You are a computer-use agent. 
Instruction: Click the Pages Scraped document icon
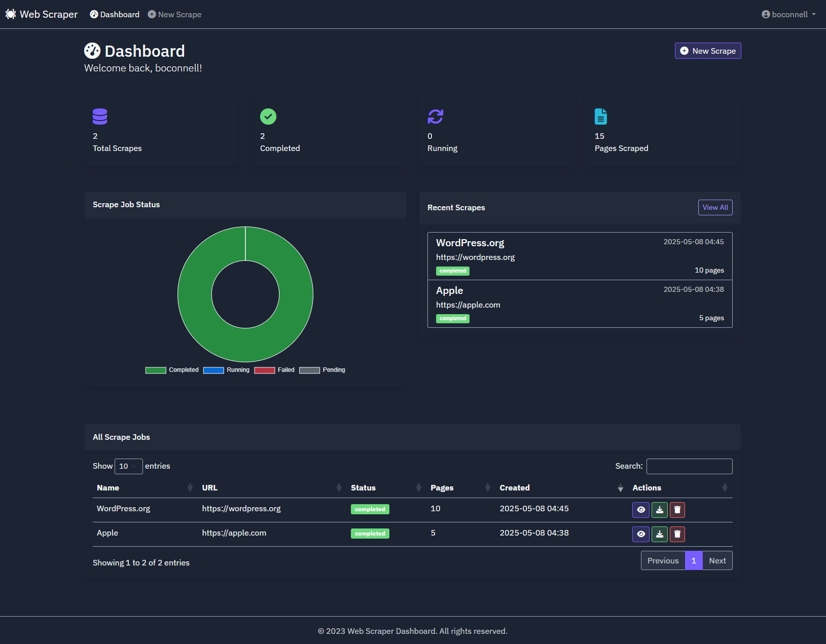pos(601,117)
